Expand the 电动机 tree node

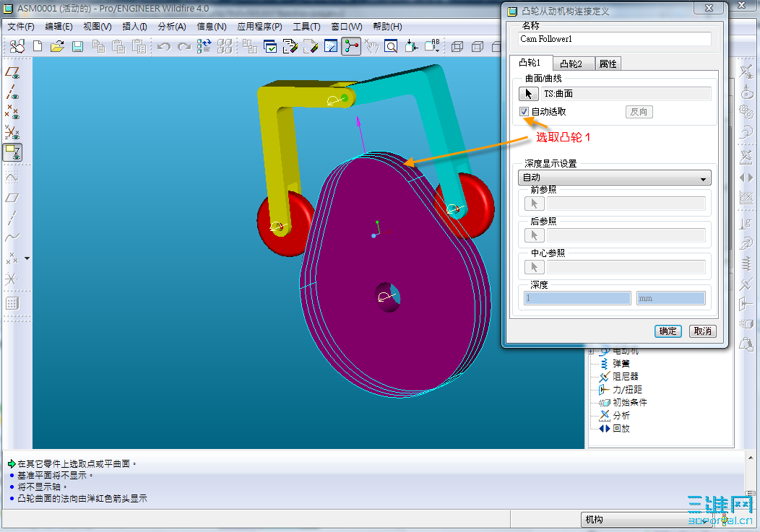[x=591, y=352]
